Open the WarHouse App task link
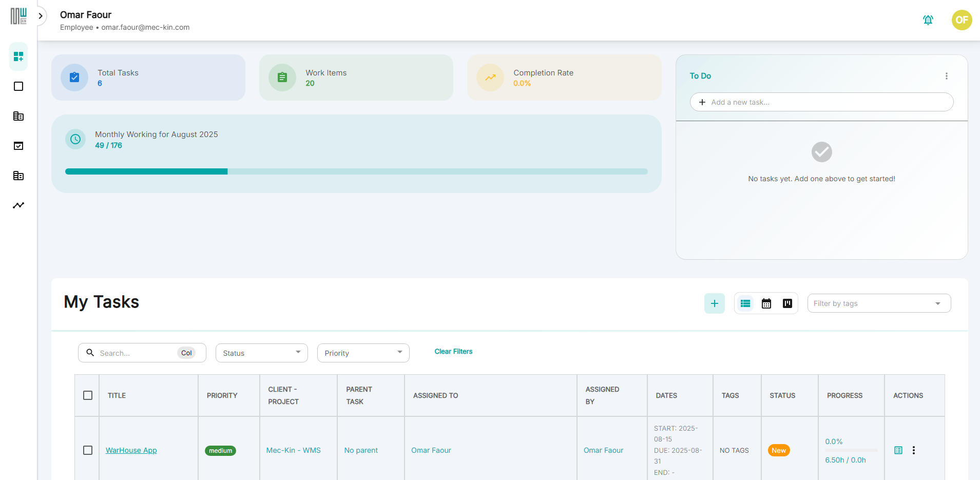Screen dimensions: 980x480 131,450
